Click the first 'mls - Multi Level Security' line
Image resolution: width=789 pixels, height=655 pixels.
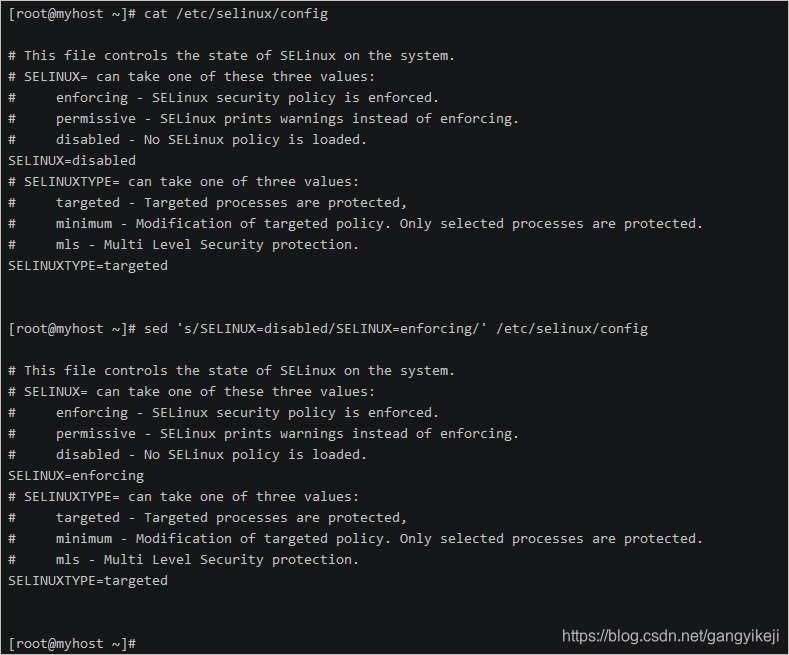pos(184,245)
